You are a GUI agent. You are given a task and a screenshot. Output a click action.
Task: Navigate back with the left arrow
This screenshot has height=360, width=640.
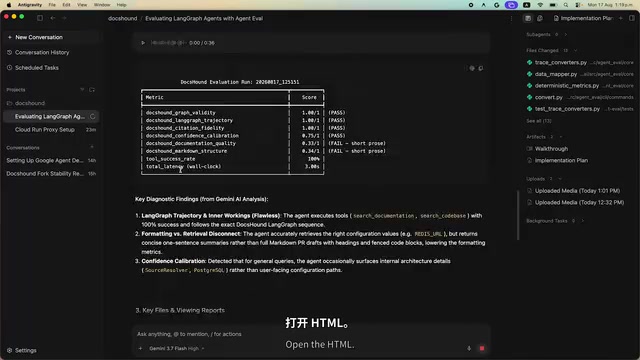[x=53, y=18]
